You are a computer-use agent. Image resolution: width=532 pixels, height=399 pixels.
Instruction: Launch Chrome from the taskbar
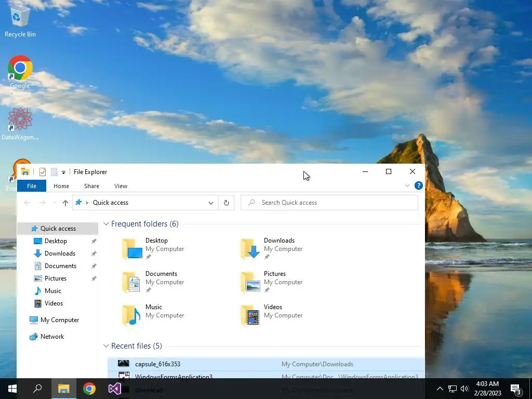click(x=89, y=389)
